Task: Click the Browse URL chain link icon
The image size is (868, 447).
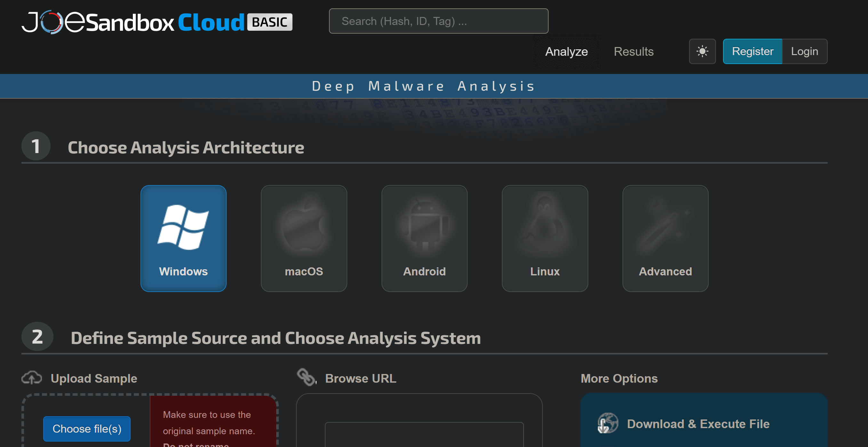Action: pyautogui.click(x=306, y=377)
